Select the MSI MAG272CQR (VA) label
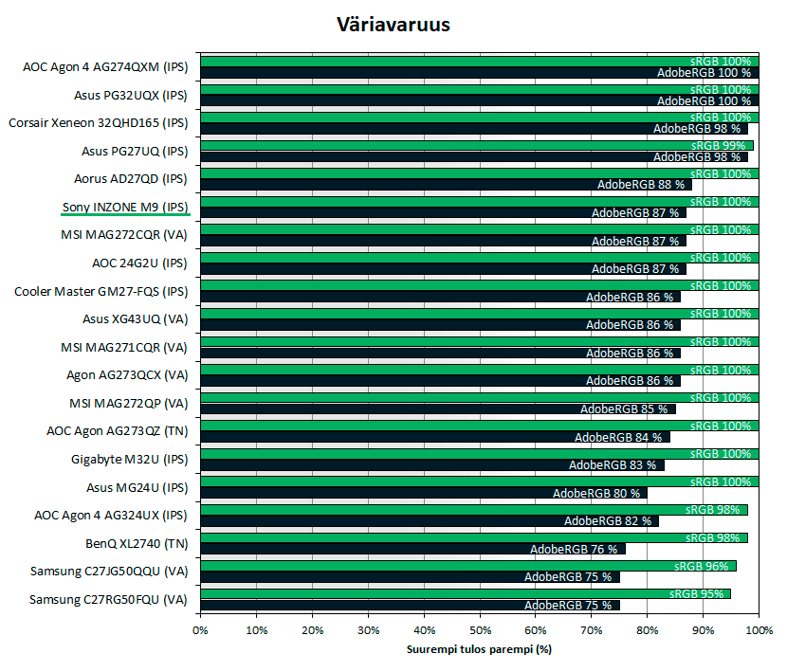 [x=124, y=235]
